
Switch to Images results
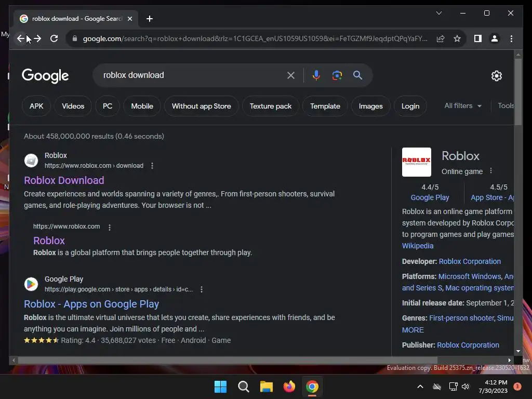point(370,106)
